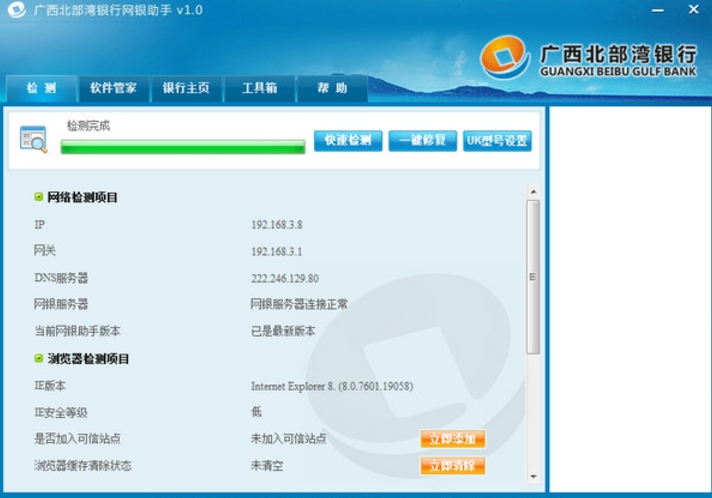Click the green detection progress bar

(x=183, y=147)
